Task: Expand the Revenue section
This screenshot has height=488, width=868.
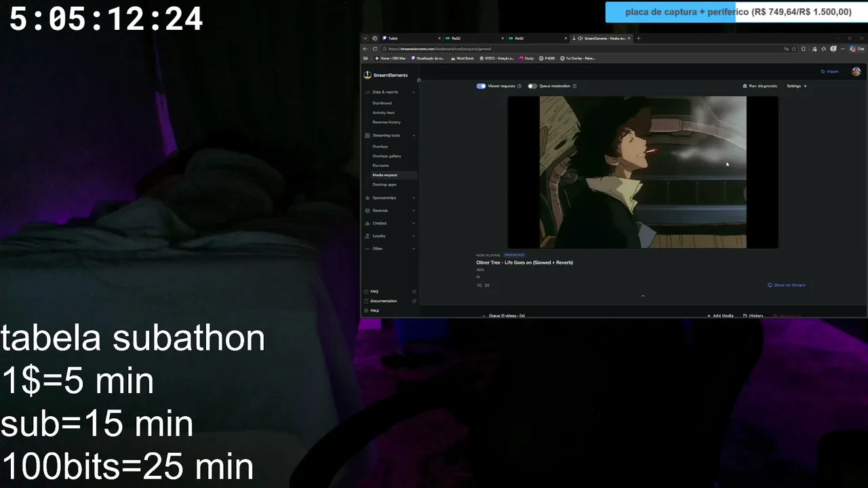Action: coord(390,211)
